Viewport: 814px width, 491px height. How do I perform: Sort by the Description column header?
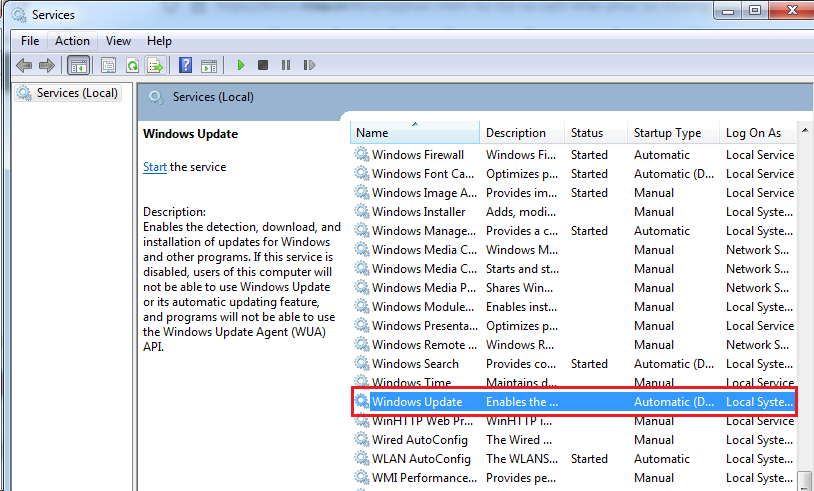pyautogui.click(x=522, y=133)
